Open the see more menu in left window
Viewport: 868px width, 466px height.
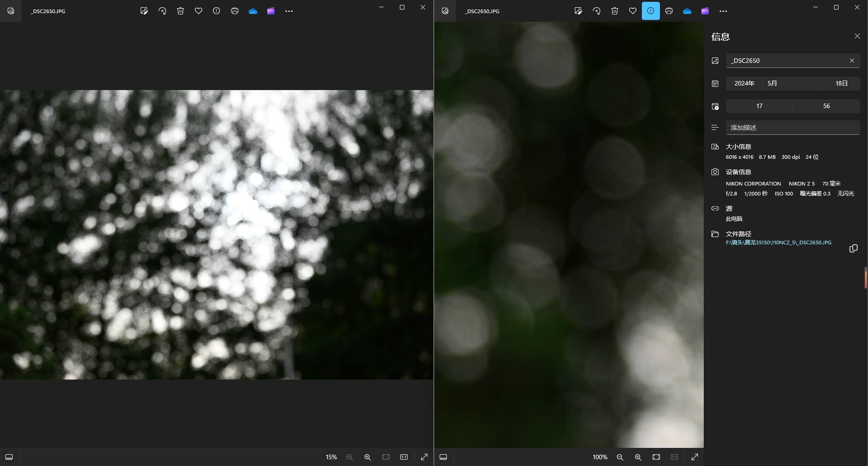pyautogui.click(x=289, y=11)
